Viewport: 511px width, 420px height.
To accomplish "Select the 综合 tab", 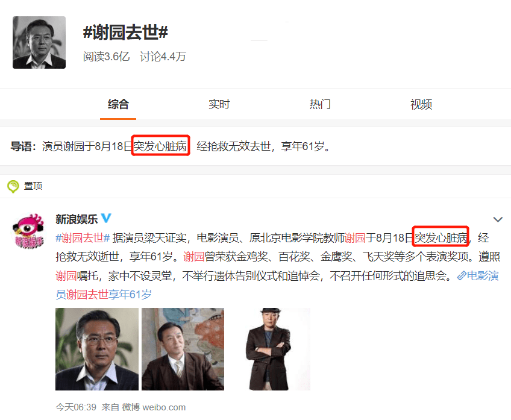I will (x=118, y=104).
